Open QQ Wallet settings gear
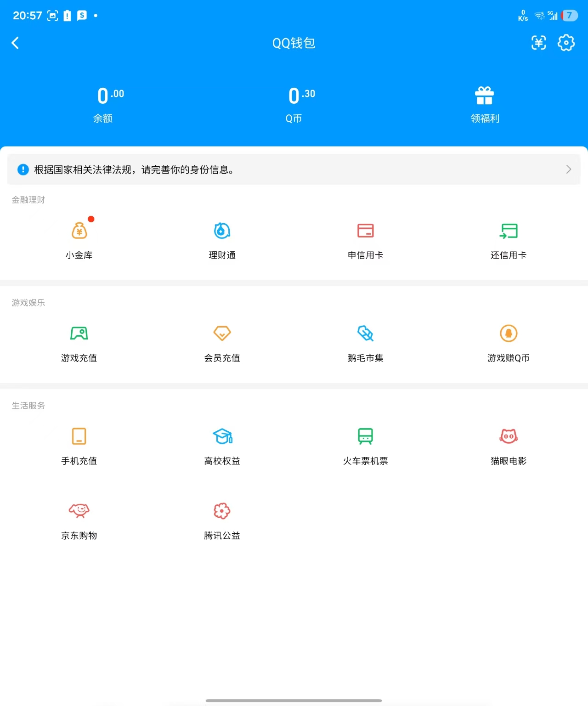Screen dimensions: 588x706 point(566,42)
